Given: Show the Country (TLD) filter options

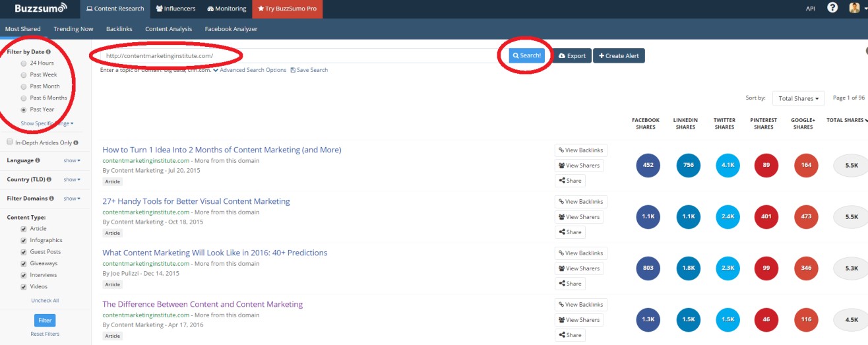Looking at the screenshot, I should [x=72, y=179].
